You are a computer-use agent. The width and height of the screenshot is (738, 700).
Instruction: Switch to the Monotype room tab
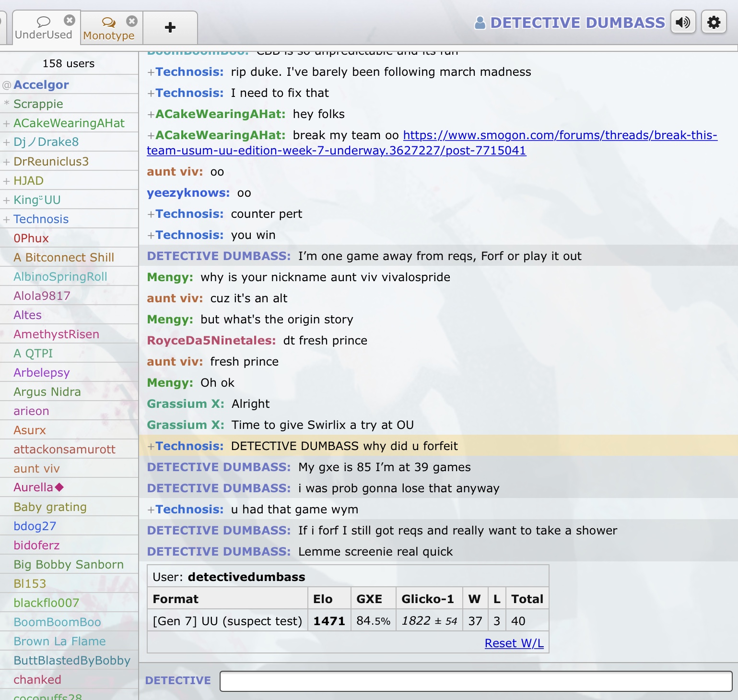(x=109, y=30)
